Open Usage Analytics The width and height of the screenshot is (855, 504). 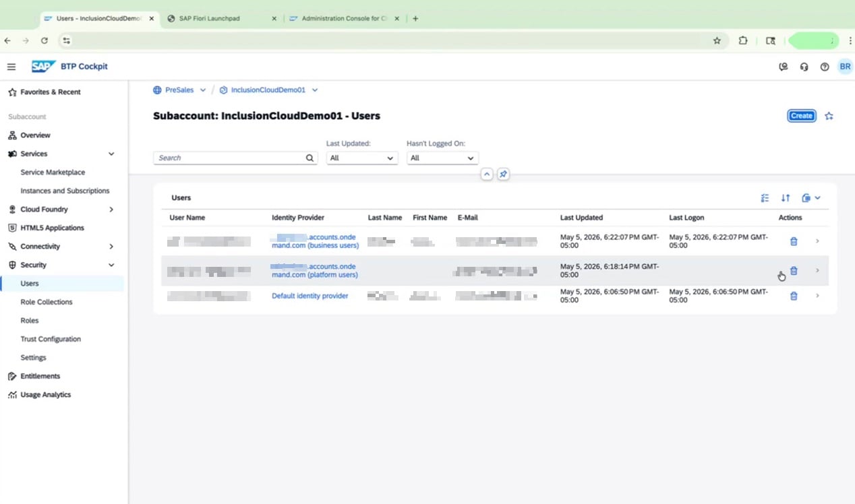pos(45,395)
